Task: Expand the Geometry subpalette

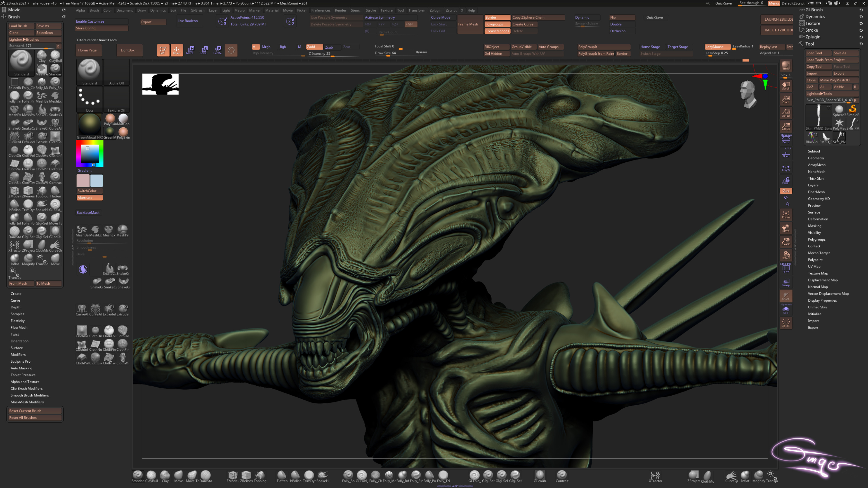Action: click(x=816, y=158)
